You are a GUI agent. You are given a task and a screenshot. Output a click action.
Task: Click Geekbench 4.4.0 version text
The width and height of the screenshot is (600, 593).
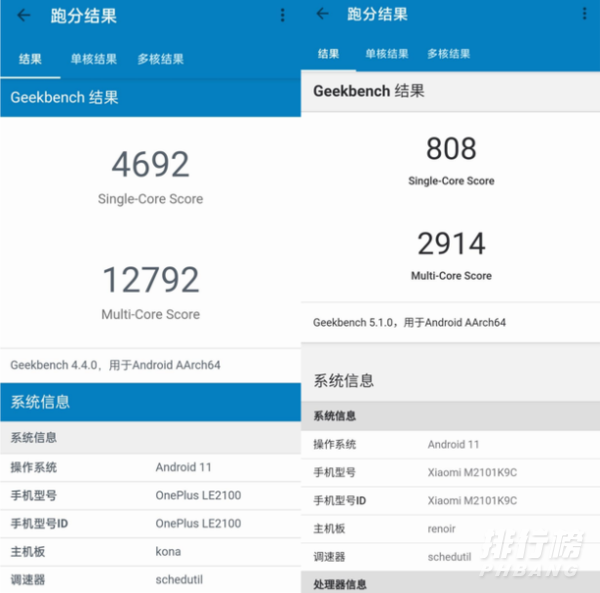(x=115, y=365)
